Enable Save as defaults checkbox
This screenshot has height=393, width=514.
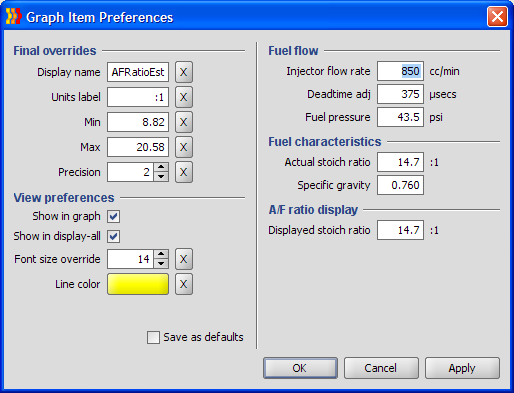(153, 337)
